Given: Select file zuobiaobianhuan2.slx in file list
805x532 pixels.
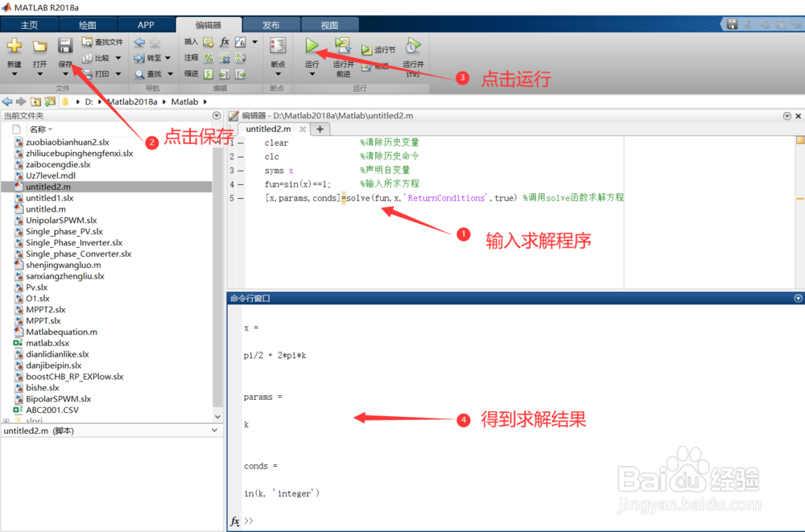Looking at the screenshot, I should [68, 142].
